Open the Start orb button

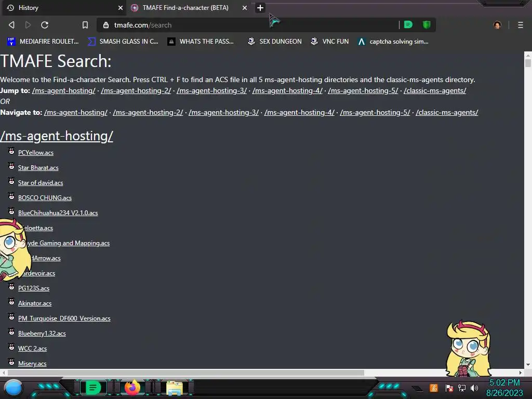[14, 388]
